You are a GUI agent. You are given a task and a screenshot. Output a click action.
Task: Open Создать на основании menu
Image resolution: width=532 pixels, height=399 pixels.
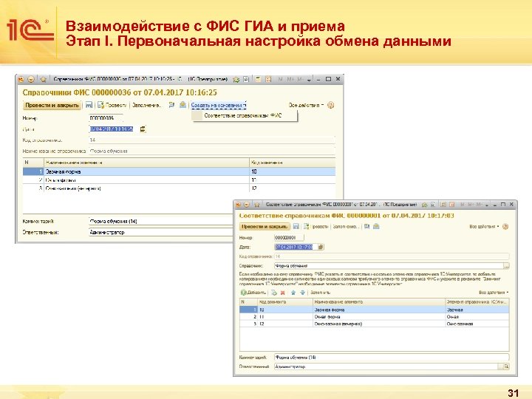(219, 105)
